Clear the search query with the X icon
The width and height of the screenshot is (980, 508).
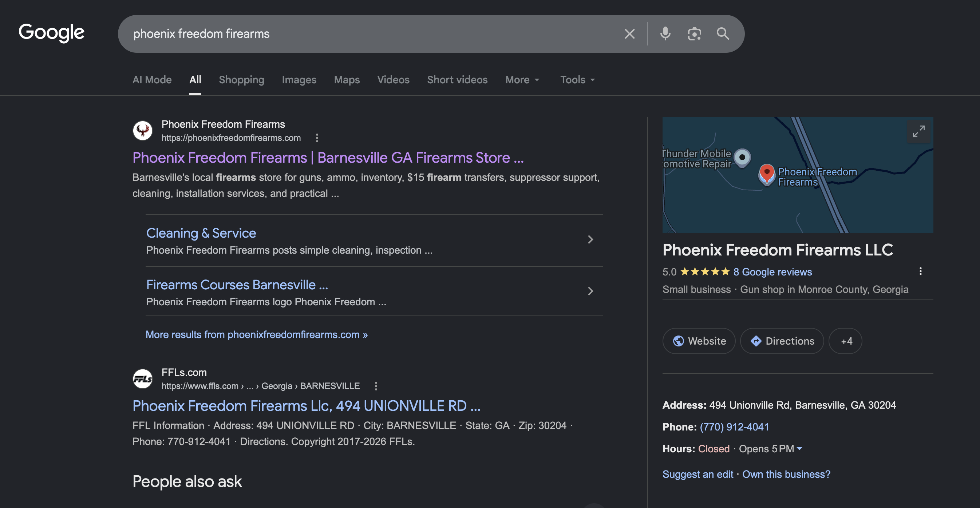click(630, 34)
